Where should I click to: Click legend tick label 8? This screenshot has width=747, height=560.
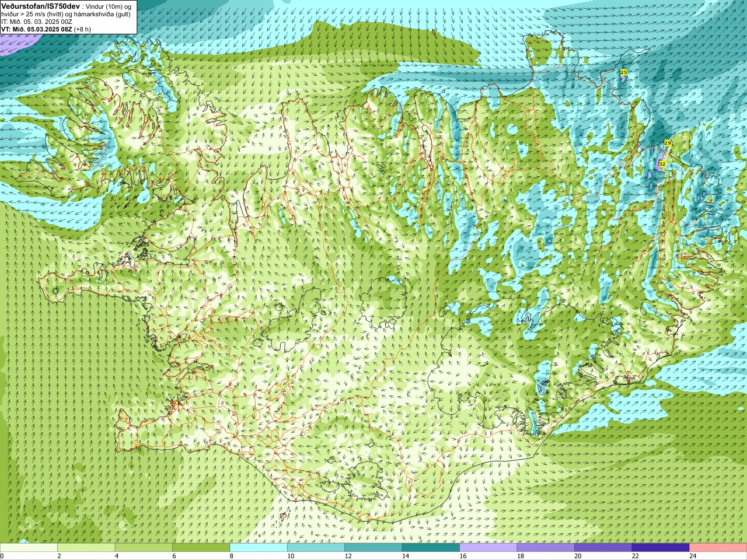coord(232,556)
